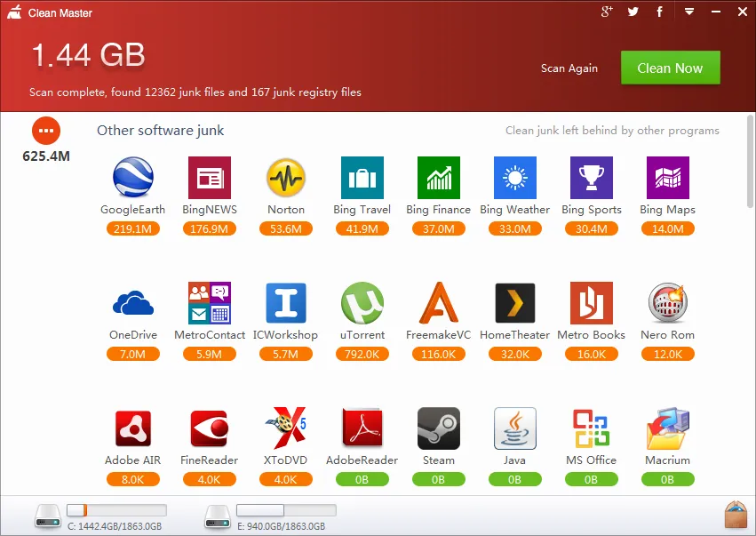Viewport: 756px width, 536px height.
Task: Click the Bing Finance chart icon
Action: 439,178
